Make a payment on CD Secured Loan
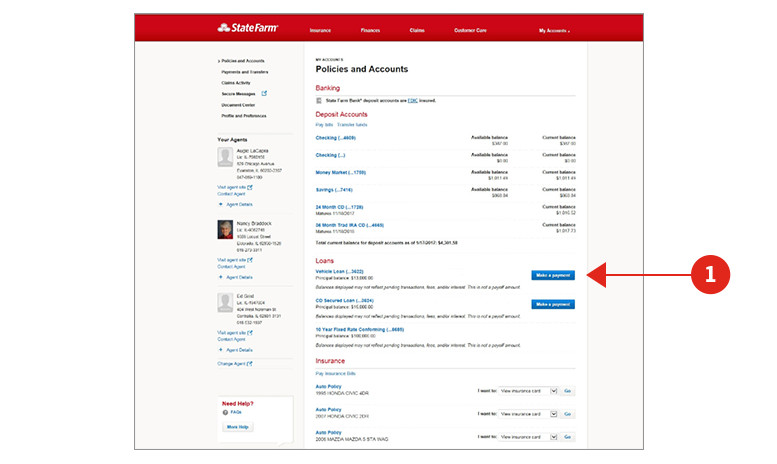Viewport: 777px width, 464px height. [553, 304]
